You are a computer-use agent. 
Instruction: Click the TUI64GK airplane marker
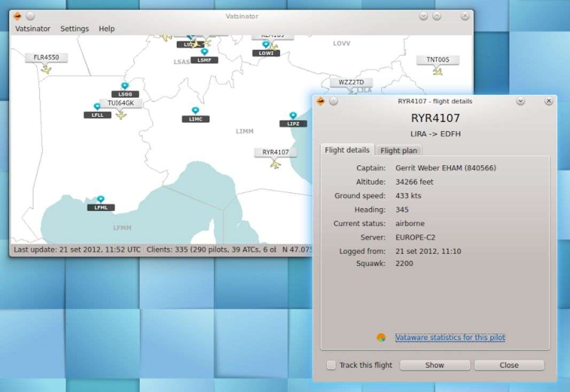point(121,115)
